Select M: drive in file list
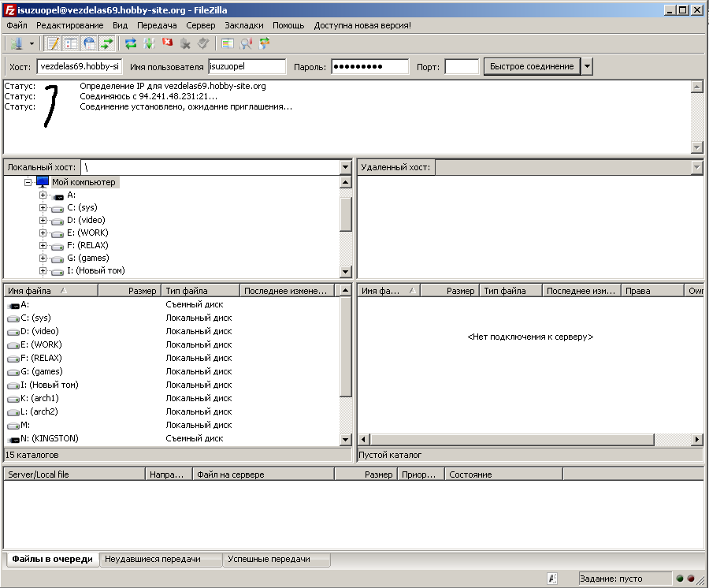Image resolution: width=709 pixels, height=588 pixels. pos(25,425)
